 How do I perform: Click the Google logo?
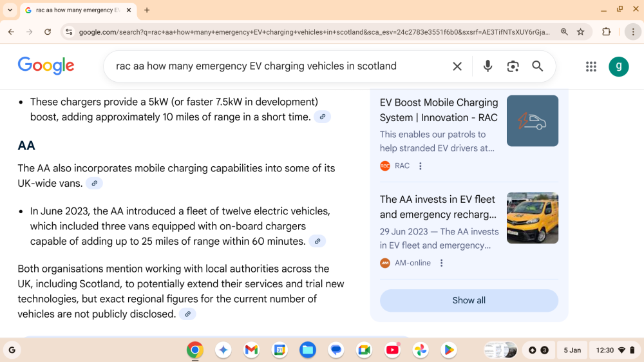[x=46, y=66]
